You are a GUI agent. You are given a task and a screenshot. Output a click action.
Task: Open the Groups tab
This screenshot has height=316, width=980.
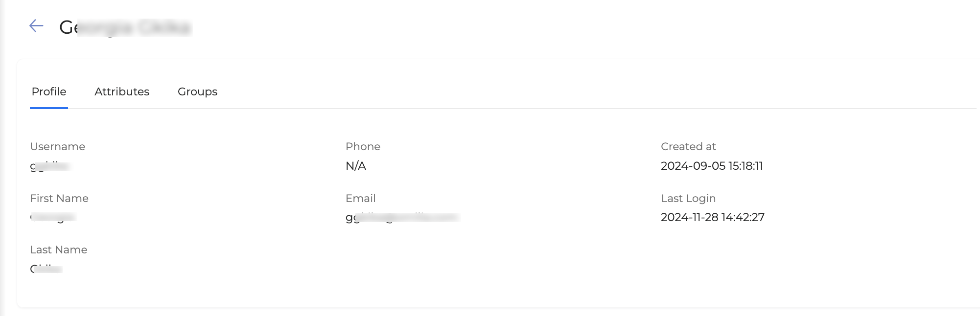point(197,91)
